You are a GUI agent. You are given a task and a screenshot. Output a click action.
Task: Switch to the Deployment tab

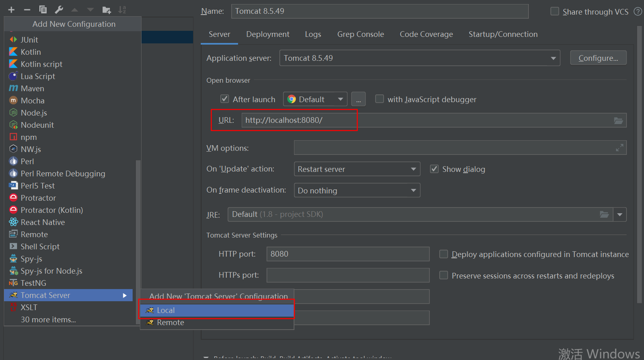pos(268,34)
